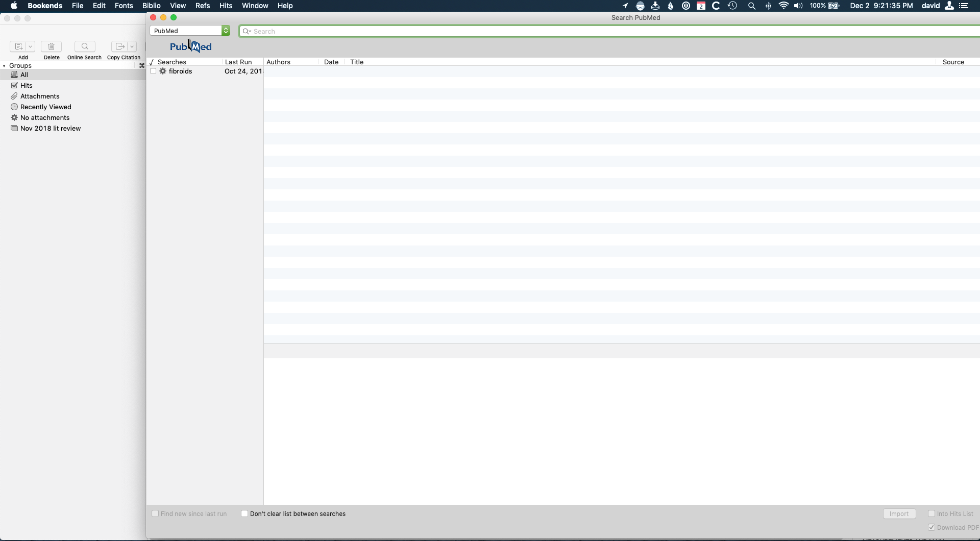Collapse the Groups disclosure triangle
Screen dimensions: 980x541
(x=4, y=66)
